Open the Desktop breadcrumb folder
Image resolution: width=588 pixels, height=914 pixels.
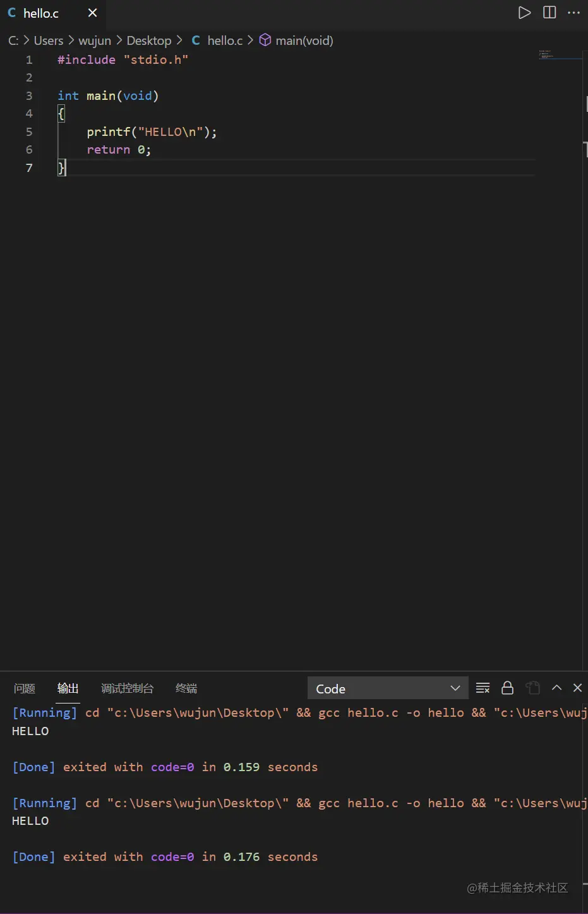149,40
